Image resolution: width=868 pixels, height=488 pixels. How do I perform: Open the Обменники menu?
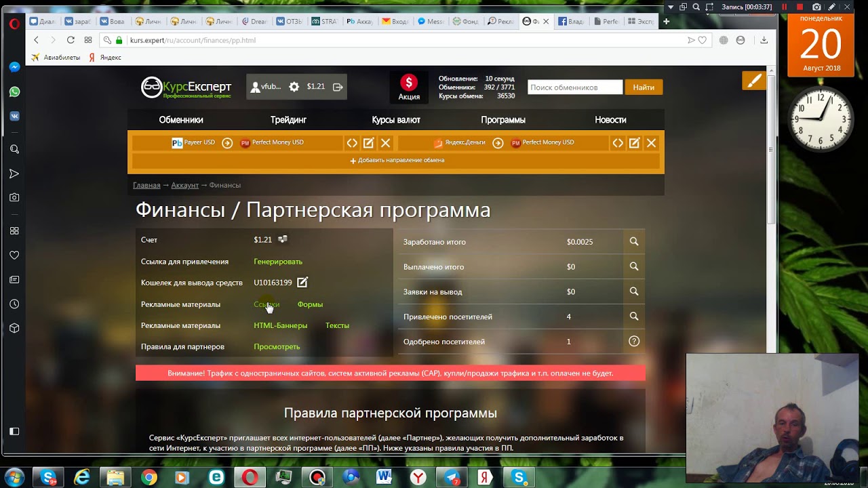click(181, 120)
